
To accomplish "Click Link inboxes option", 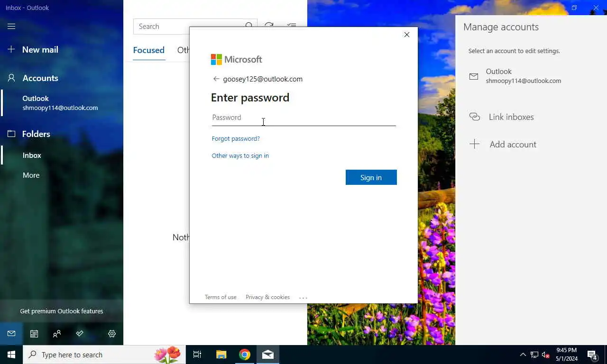I will [511, 117].
